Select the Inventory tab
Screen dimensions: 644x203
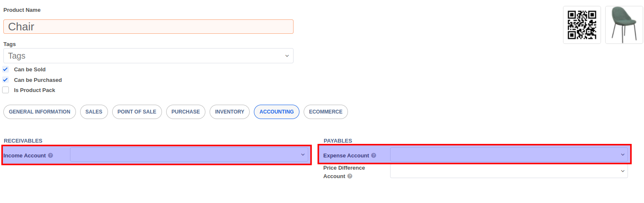229,112
